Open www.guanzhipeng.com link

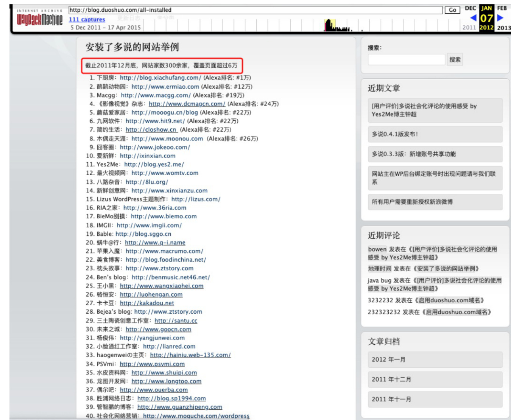point(179,407)
